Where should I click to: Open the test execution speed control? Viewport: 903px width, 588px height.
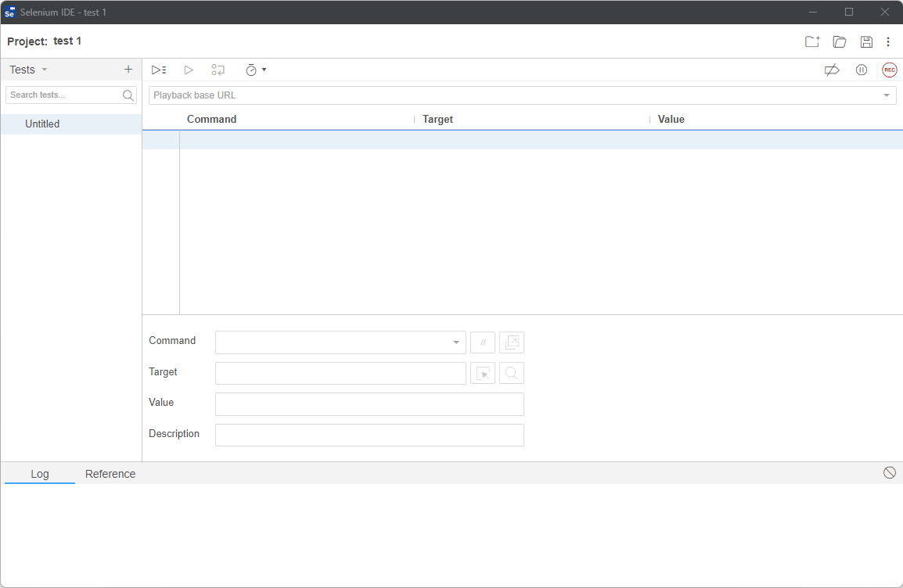[x=255, y=70]
